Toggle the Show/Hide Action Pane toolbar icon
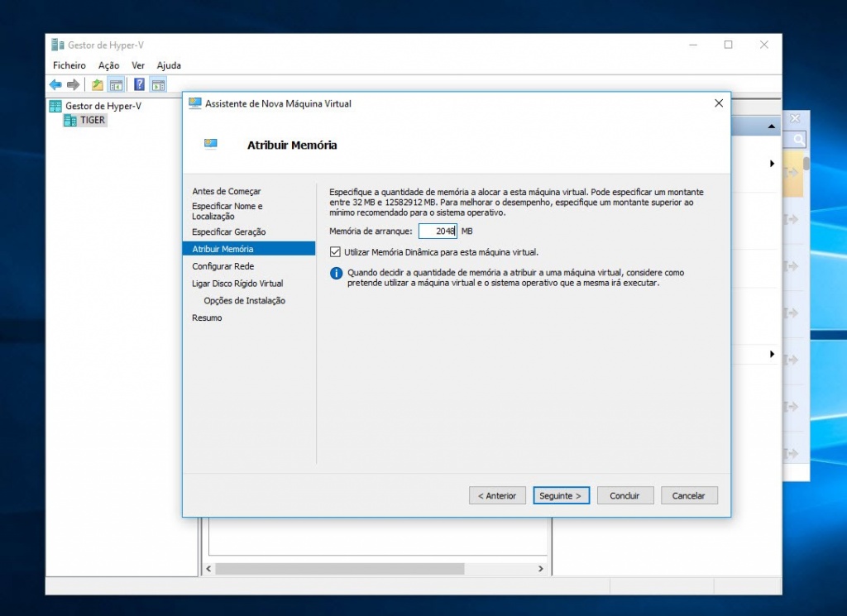 [157, 84]
